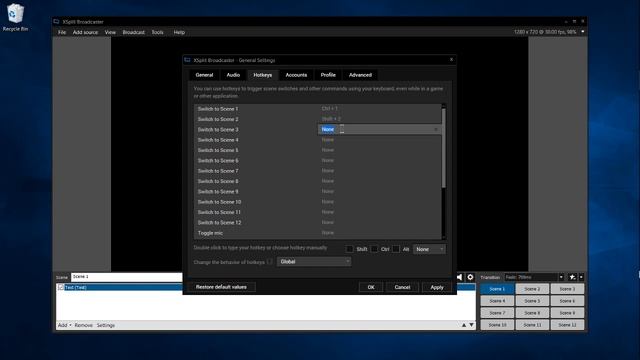Switch to Scene 10 button

[x=497, y=325]
